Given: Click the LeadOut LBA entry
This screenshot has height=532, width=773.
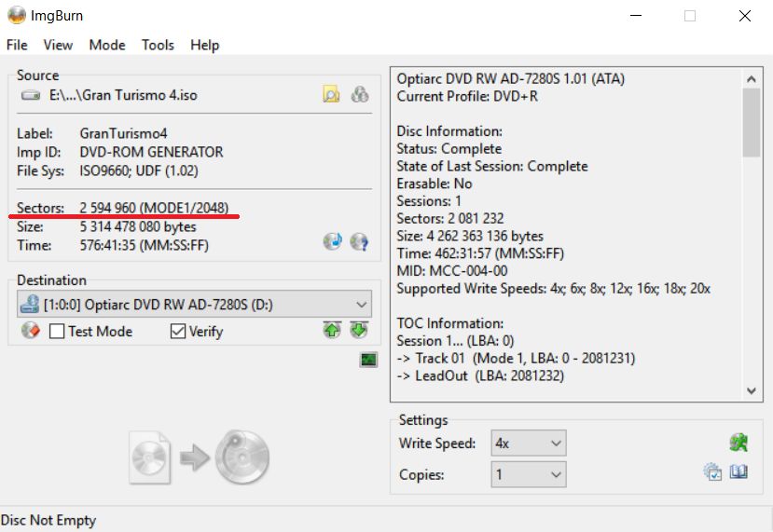Looking at the screenshot, I should click(x=480, y=375).
